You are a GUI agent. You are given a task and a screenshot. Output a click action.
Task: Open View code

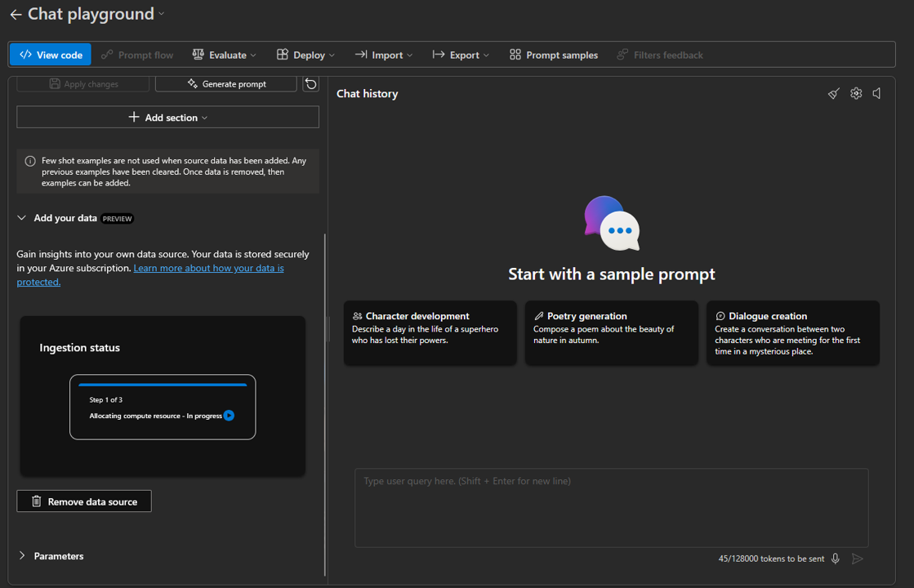click(50, 54)
